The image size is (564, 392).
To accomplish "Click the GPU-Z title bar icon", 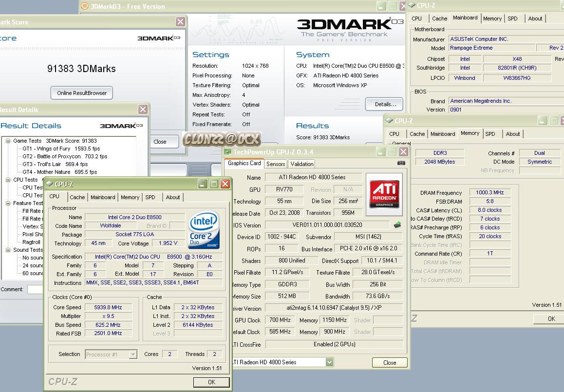I will point(227,152).
